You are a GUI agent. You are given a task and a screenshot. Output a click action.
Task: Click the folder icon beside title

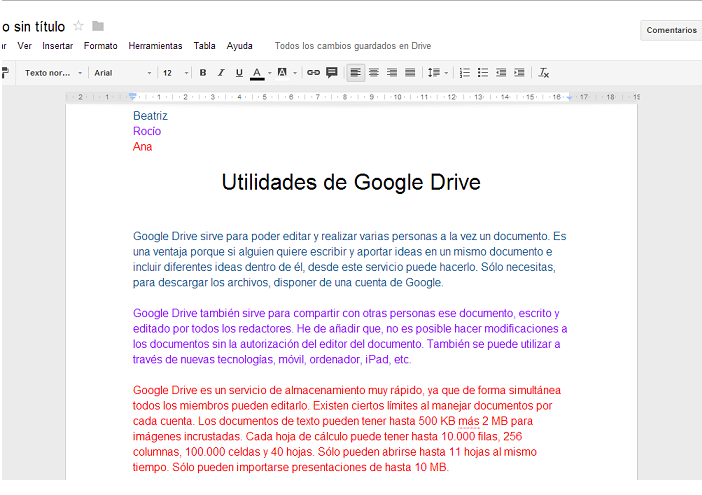coord(98,25)
